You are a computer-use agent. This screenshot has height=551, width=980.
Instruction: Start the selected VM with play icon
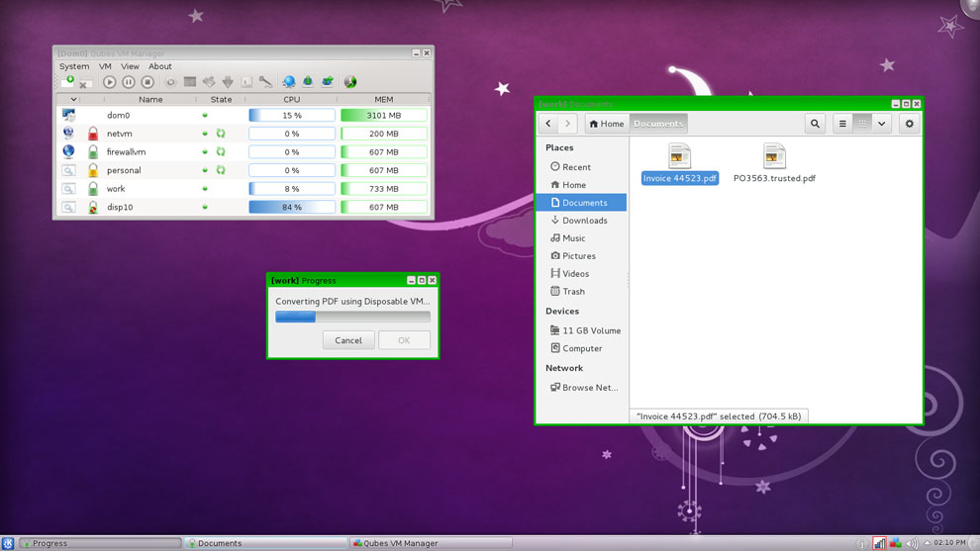109,82
